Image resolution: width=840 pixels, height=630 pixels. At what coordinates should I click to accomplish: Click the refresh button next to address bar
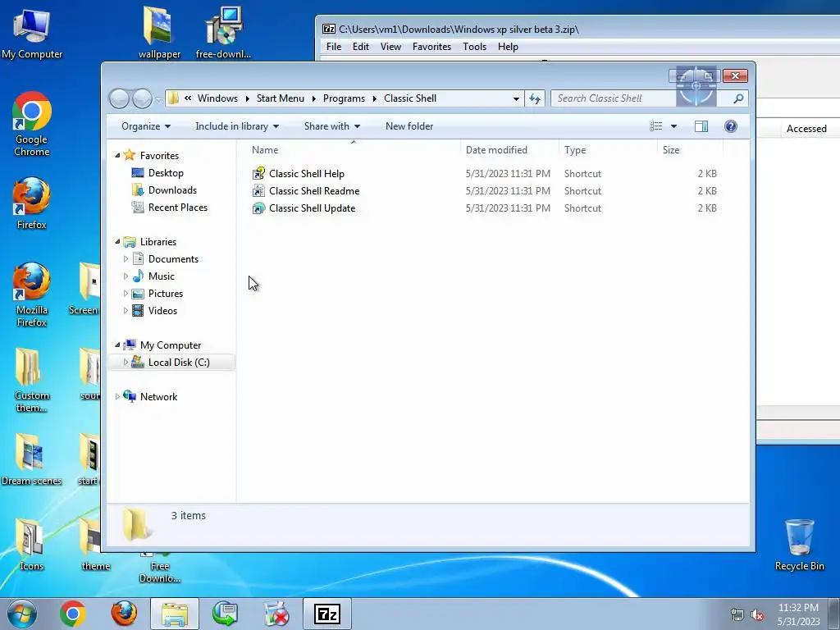535,98
